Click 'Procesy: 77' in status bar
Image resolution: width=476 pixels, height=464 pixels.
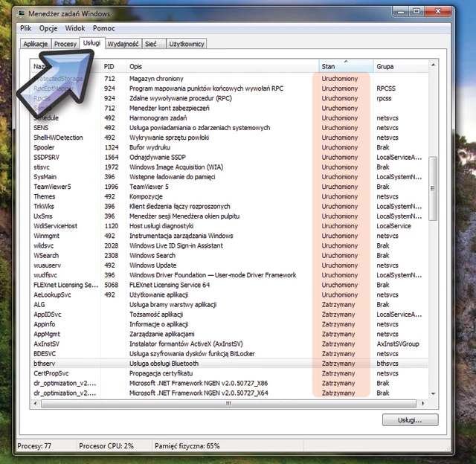point(34,446)
